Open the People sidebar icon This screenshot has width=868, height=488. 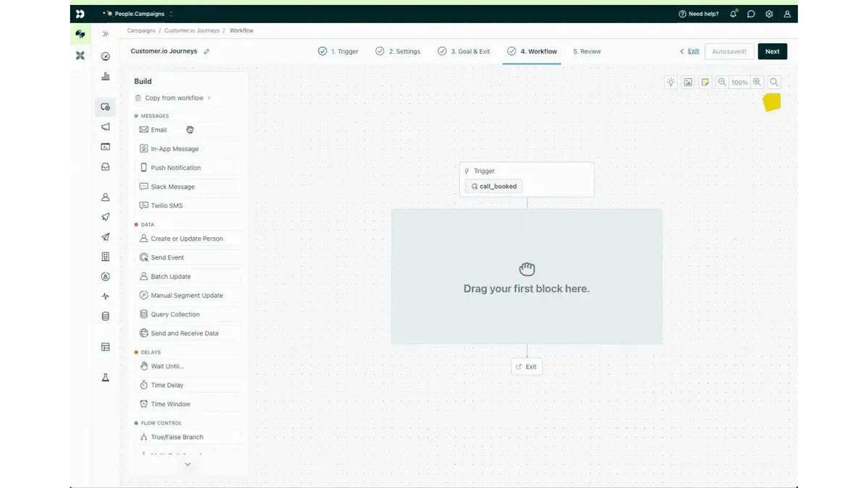[106, 197]
